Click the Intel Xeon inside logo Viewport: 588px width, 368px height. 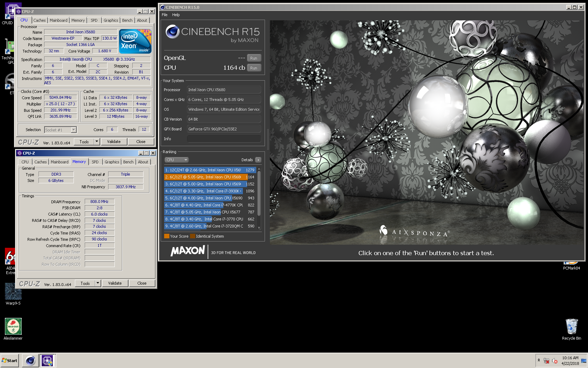[136, 41]
